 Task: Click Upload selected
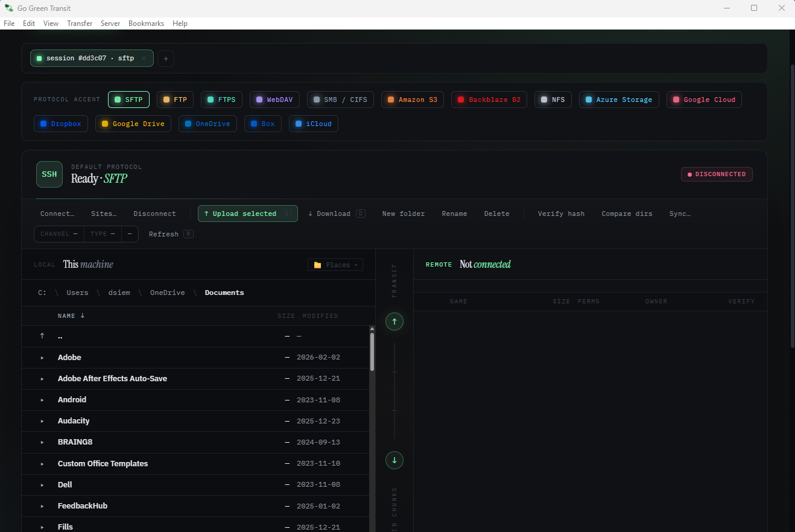[x=248, y=214]
